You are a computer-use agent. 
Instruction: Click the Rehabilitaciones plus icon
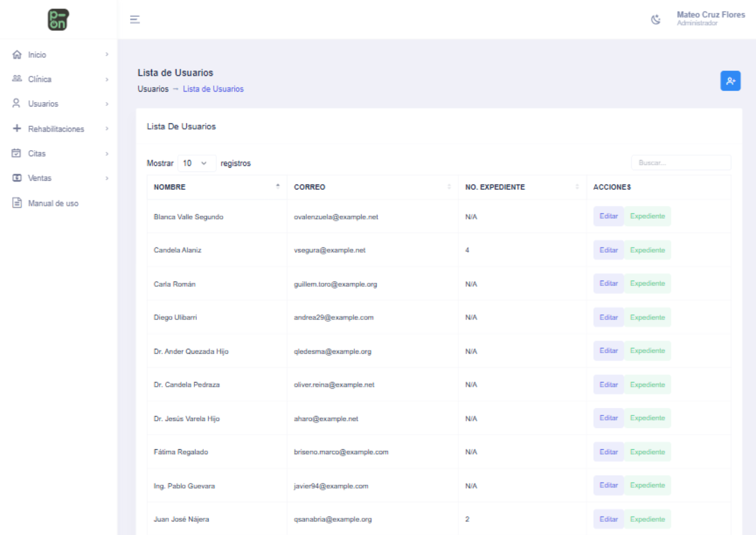click(17, 128)
